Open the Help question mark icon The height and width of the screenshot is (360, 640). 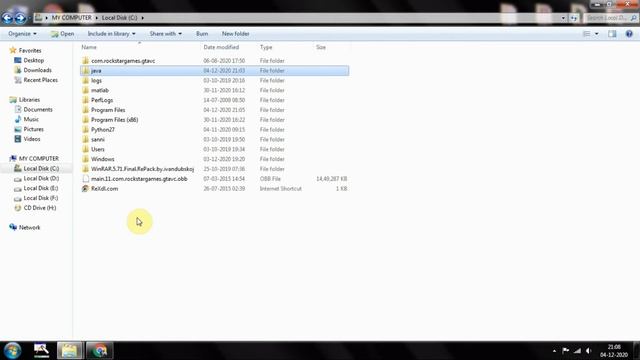[629, 34]
